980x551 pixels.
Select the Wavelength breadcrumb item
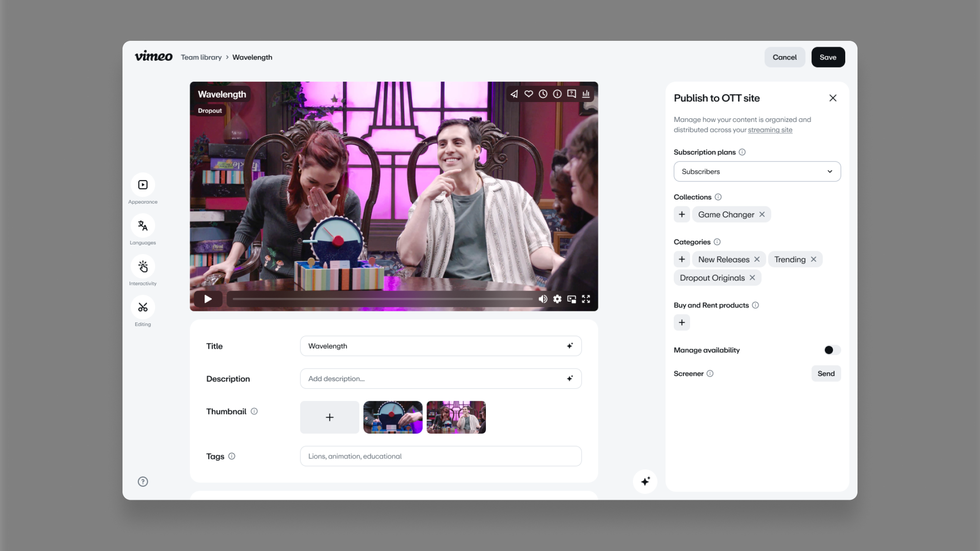tap(252, 57)
